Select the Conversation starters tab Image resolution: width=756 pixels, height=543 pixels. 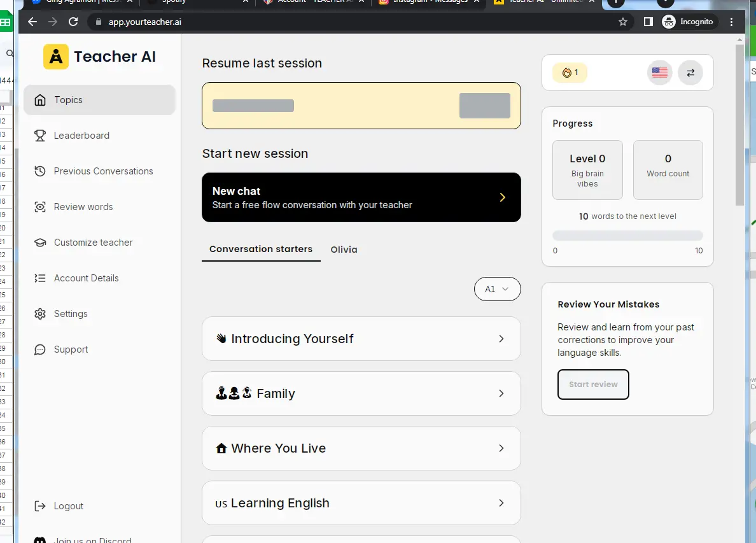click(x=261, y=250)
